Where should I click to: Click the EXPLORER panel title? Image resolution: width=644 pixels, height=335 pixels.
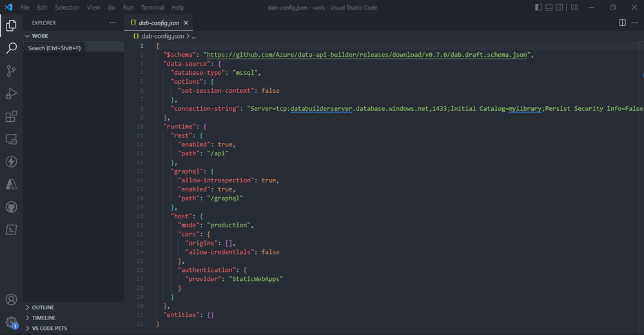point(44,23)
